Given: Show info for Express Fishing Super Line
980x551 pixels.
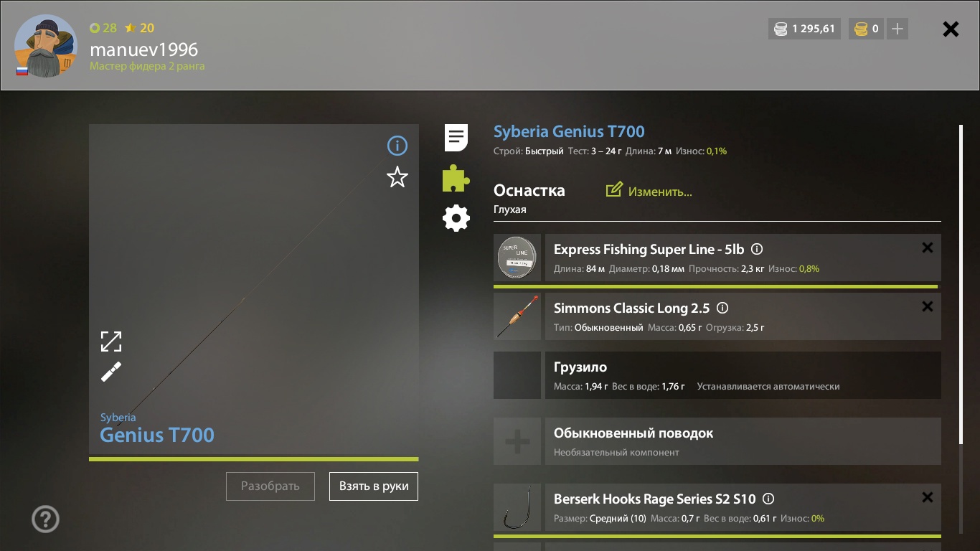Looking at the screenshot, I should tap(757, 250).
